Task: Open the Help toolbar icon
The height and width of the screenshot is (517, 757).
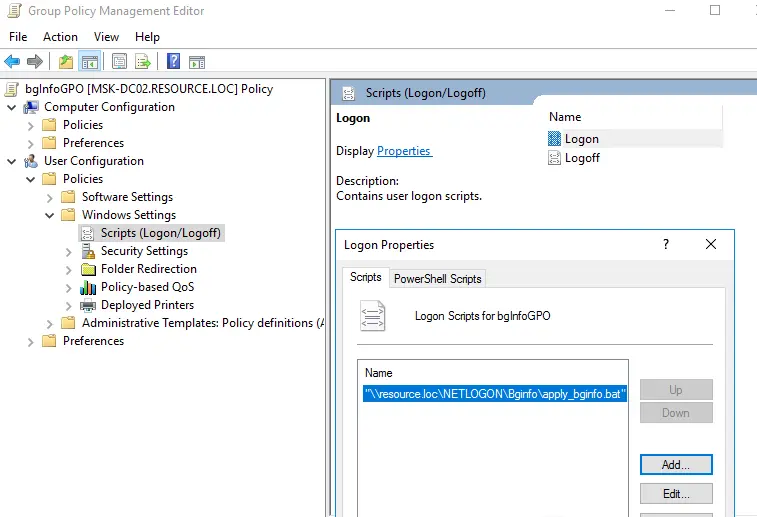Action: tap(173, 61)
